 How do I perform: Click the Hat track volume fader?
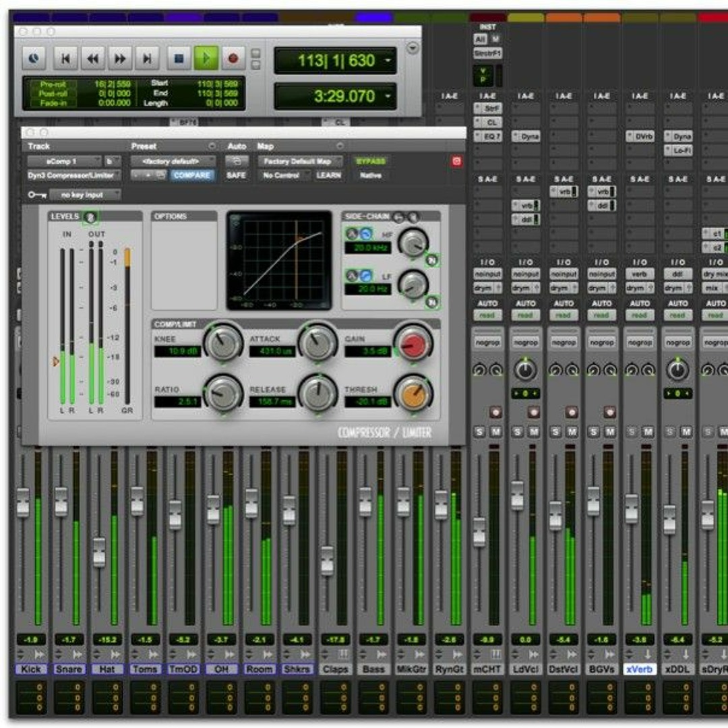click(x=99, y=551)
